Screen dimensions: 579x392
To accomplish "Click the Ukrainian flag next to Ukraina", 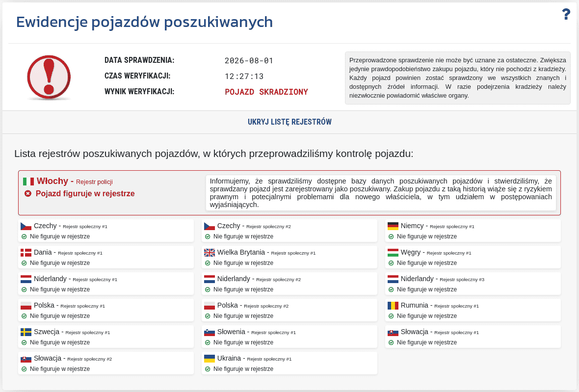I will point(210,359).
